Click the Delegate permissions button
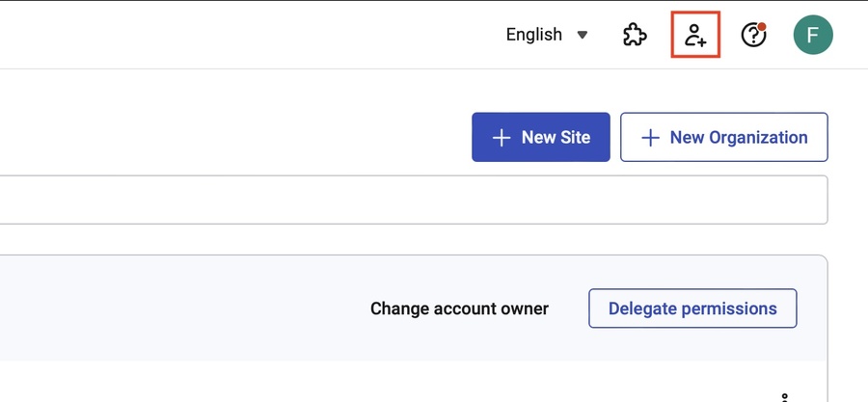 click(692, 308)
